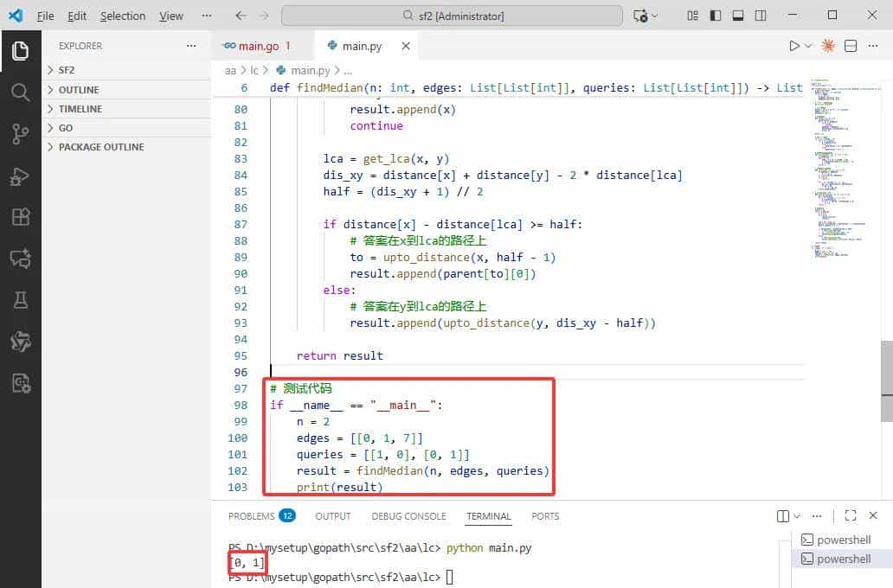The height and width of the screenshot is (588, 893).
Task: Open the editor toolbar more actions ellipsis
Action: (873, 46)
